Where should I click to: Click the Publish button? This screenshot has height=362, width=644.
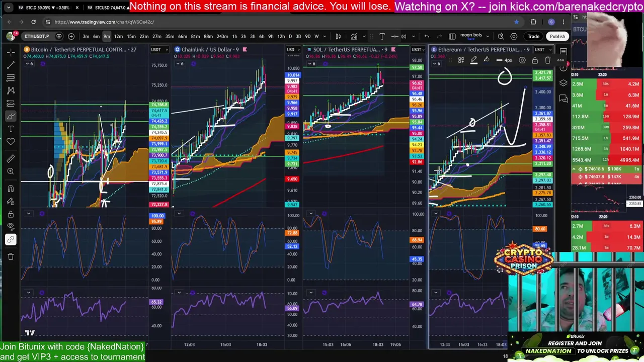point(557,36)
